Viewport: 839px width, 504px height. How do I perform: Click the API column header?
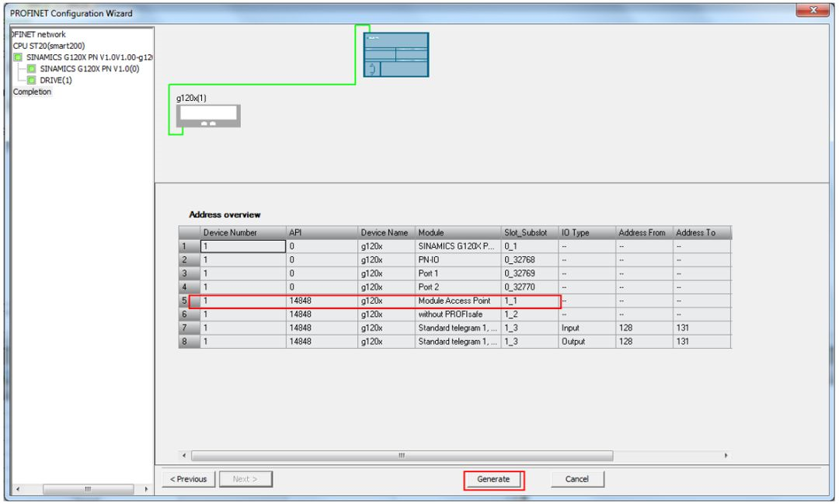322,233
